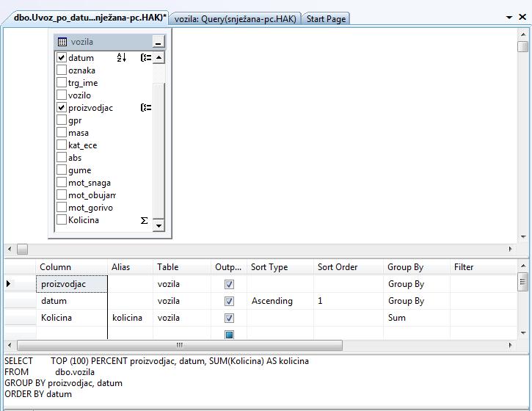This screenshot has height=411, width=532.
Task: Check the gume column checkbox
Action: [x=61, y=170]
